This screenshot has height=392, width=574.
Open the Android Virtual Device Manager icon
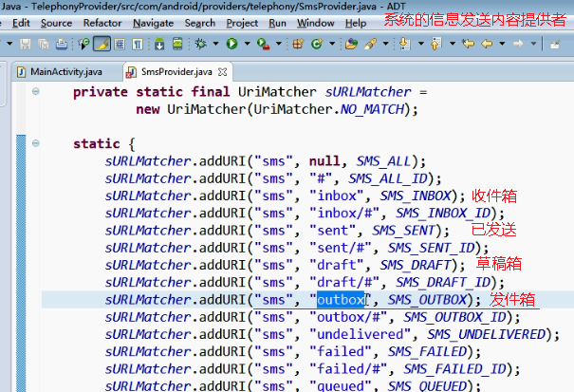tap(177, 44)
